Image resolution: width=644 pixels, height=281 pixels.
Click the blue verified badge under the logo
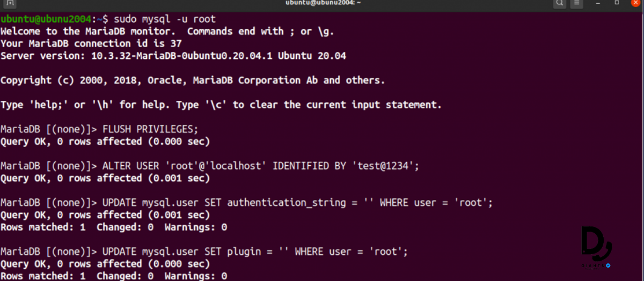[608, 265]
